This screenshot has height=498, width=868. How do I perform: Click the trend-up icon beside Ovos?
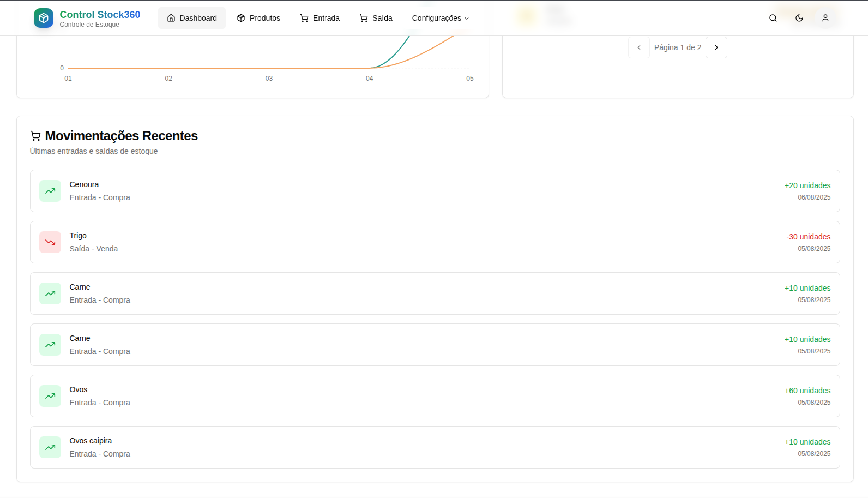[x=50, y=396]
